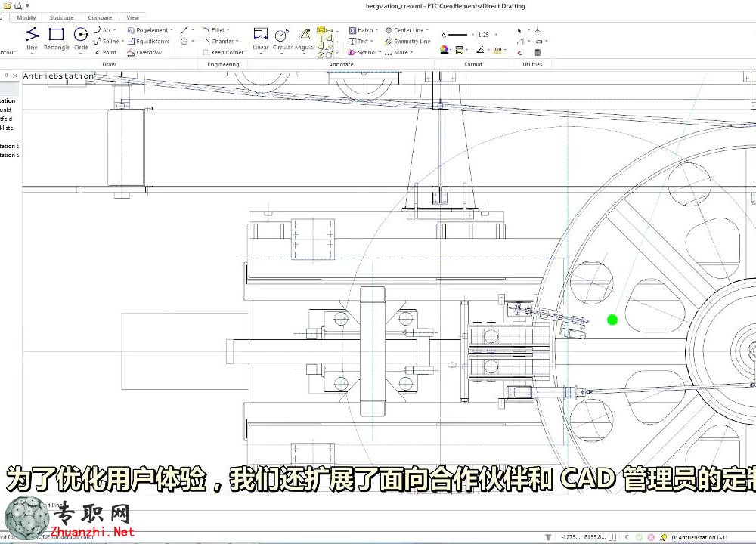
Task: Expand the Center Line dropdown arrow
Action: tap(427, 30)
